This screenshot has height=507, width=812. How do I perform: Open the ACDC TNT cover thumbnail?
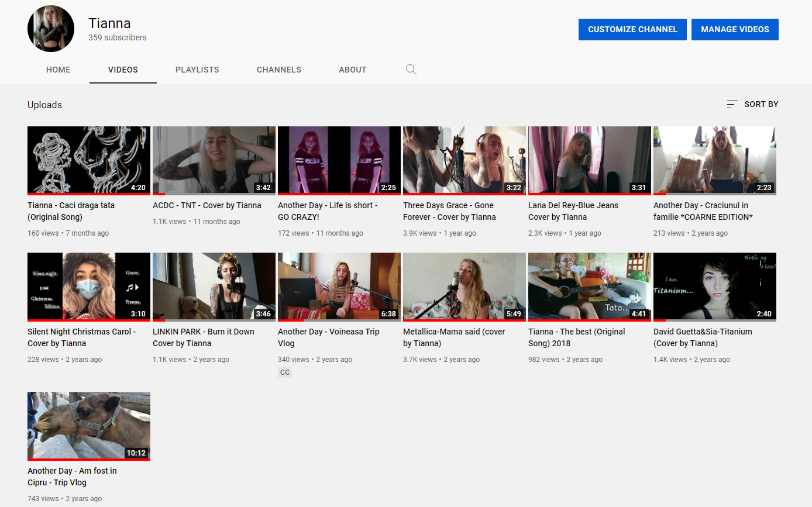point(214,160)
